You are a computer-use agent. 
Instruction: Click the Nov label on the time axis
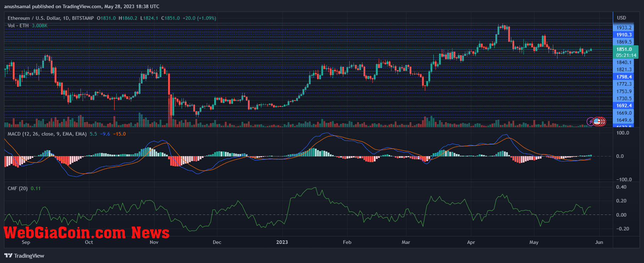tap(154, 242)
